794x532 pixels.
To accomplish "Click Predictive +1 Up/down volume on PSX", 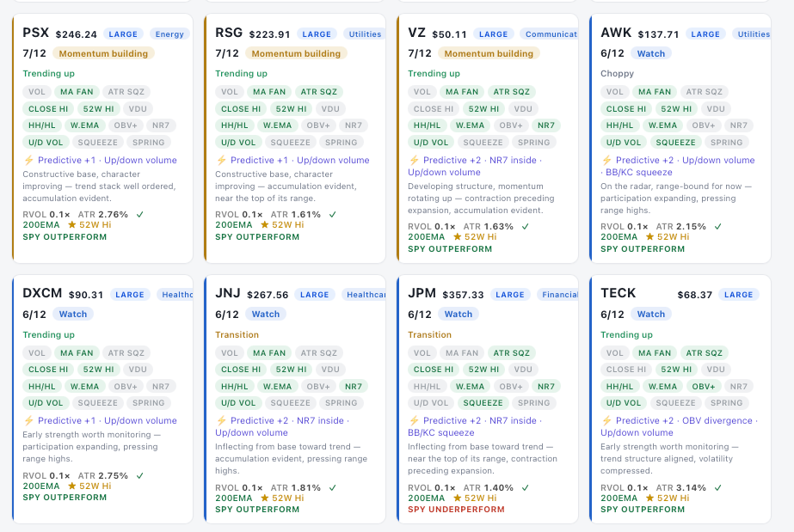I will [108, 161].
